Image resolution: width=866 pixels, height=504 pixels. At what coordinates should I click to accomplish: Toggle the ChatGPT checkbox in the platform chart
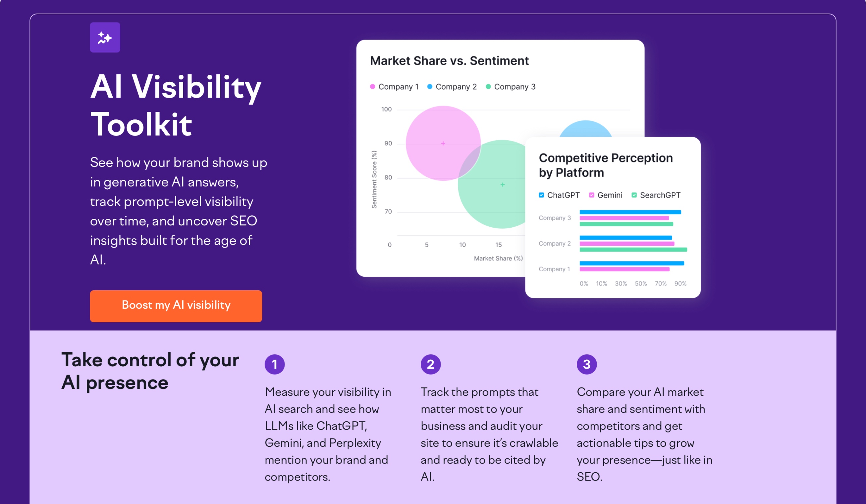(541, 195)
